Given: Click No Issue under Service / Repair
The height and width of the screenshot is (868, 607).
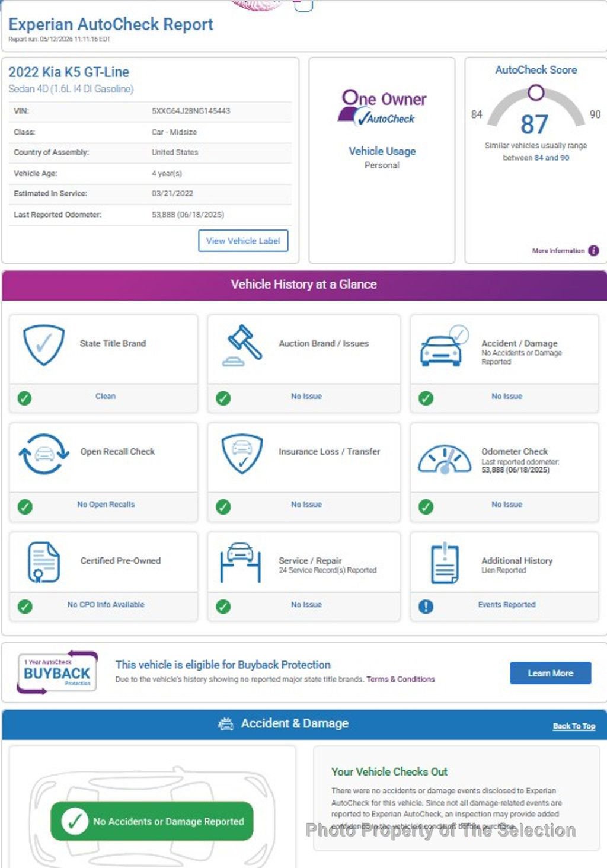Looking at the screenshot, I should pos(306,605).
